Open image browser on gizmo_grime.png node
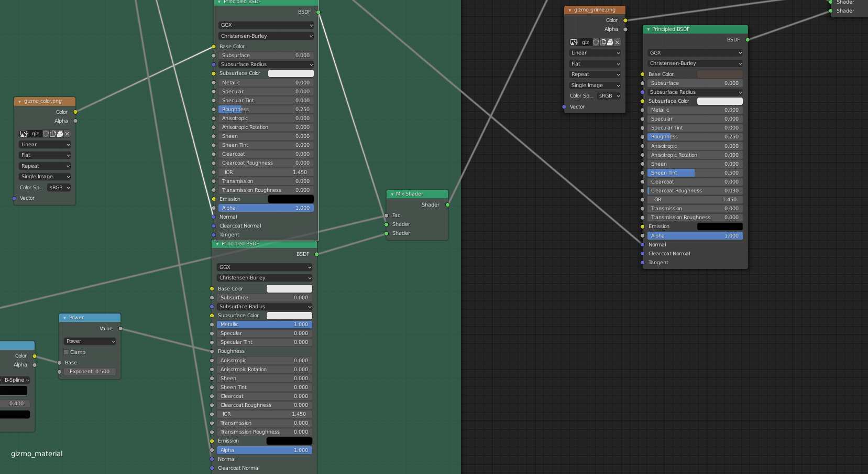Image resolution: width=868 pixels, height=474 pixels. pyautogui.click(x=574, y=42)
